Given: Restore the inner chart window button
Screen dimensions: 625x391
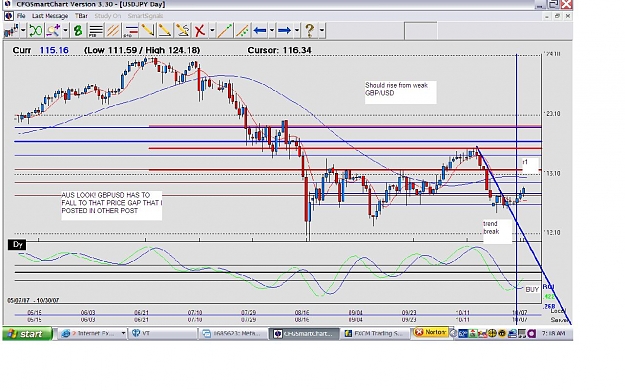Looking at the screenshot, I should (x=557, y=16).
